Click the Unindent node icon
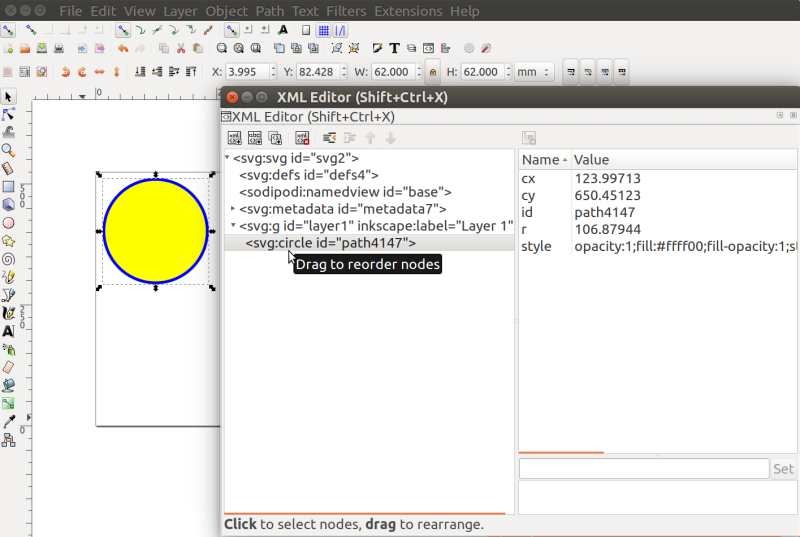The height and width of the screenshot is (537, 800). pos(329,138)
